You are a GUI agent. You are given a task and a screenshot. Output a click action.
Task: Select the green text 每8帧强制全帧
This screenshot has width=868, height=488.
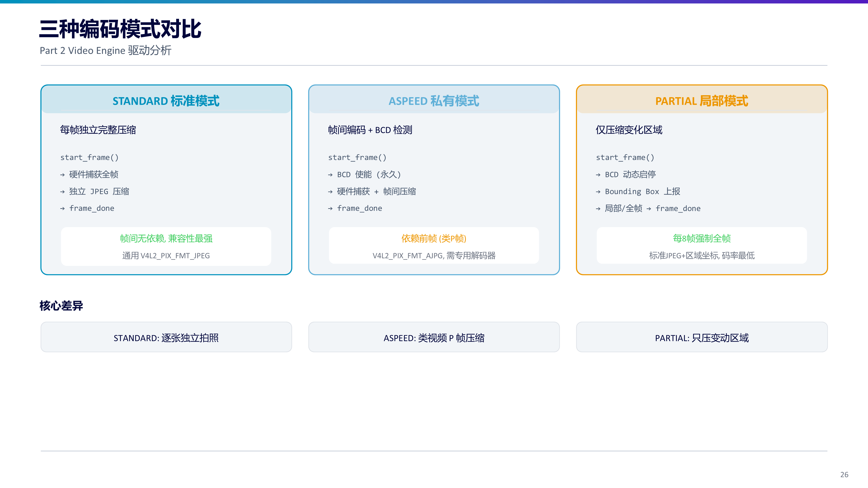(x=702, y=238)
